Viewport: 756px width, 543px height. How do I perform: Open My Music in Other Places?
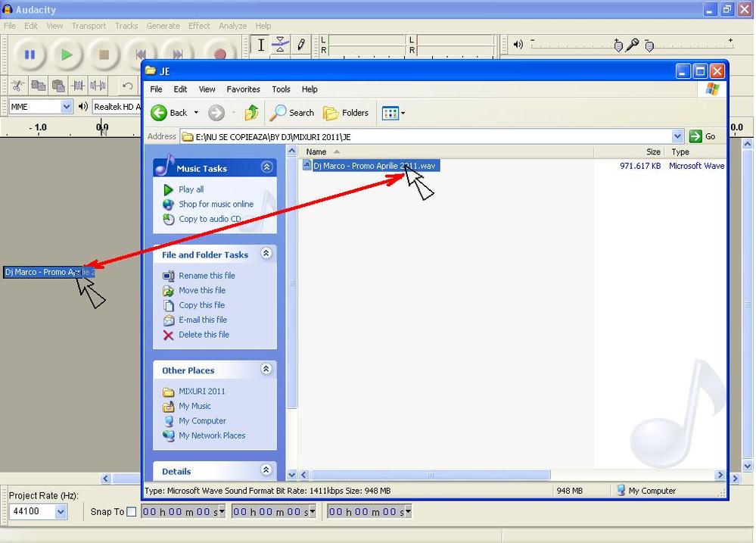[194, 407]
